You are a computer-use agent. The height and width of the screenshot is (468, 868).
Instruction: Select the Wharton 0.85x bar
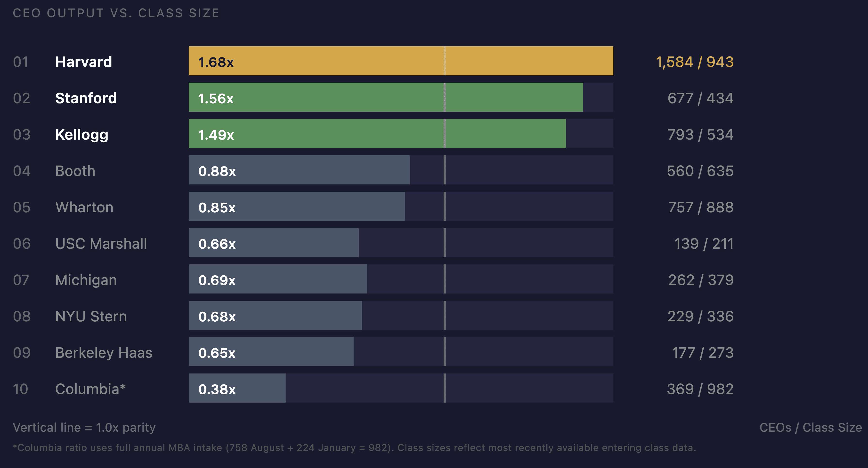(297, 206)
